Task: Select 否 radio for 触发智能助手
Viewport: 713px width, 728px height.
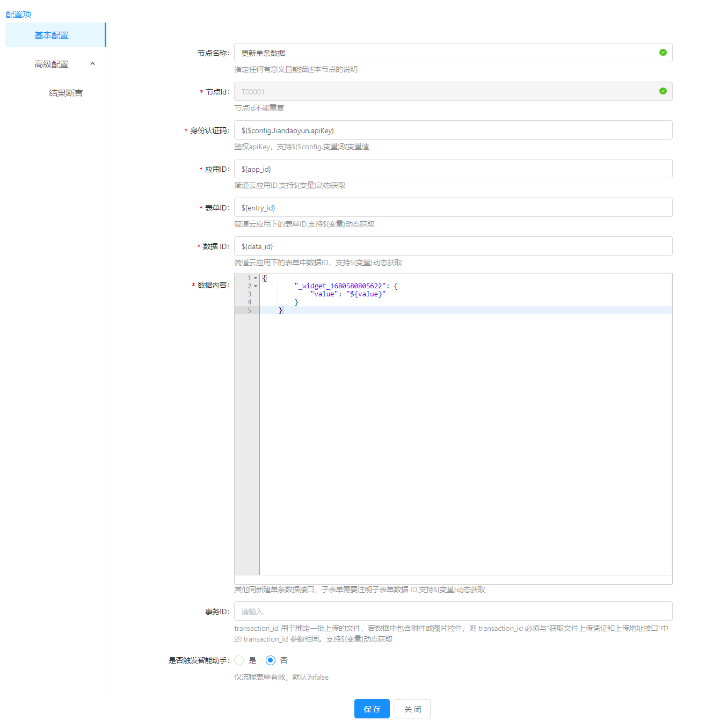Action: pyautogui.click(x=271, y=660)
